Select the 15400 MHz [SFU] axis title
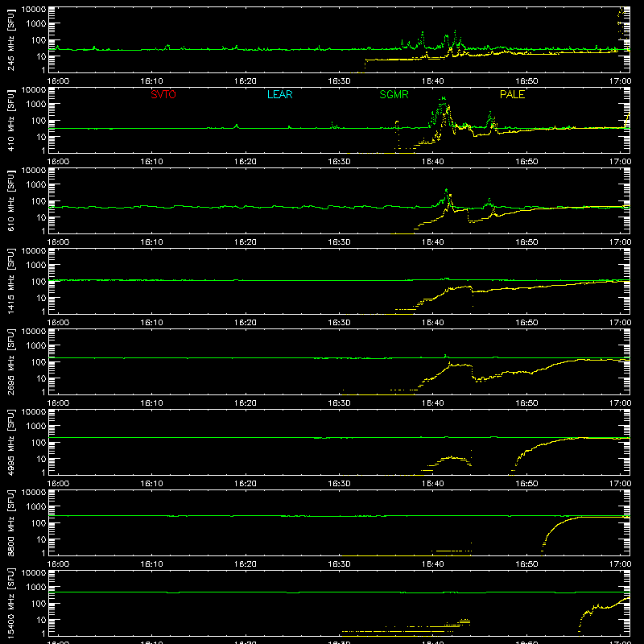Viewport: 644px width, 644px height. point(11,603)
